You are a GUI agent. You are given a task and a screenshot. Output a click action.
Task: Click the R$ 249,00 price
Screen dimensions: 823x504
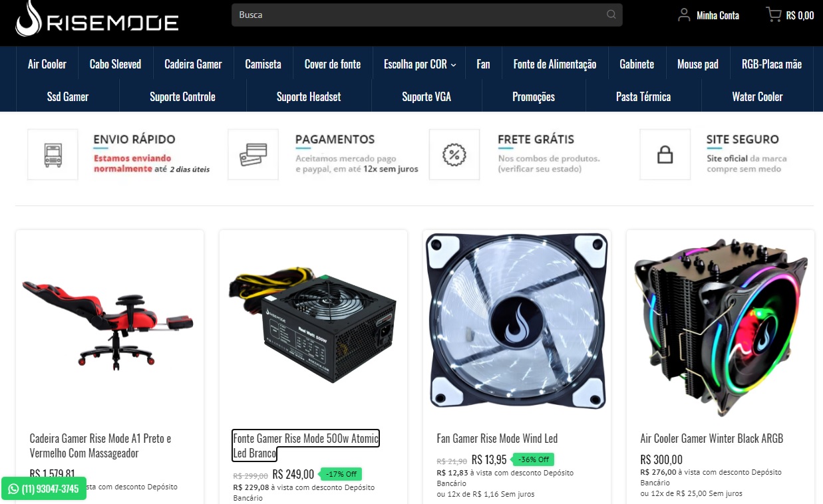293,474
